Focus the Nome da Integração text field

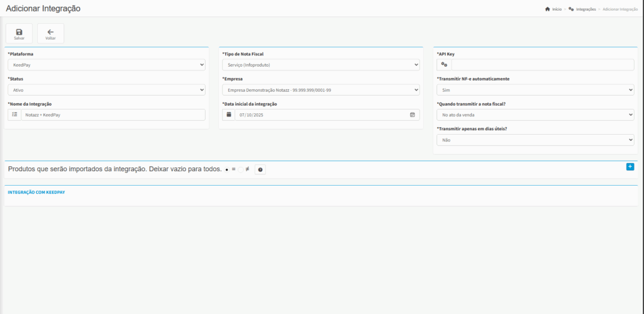tap(113, 115)
